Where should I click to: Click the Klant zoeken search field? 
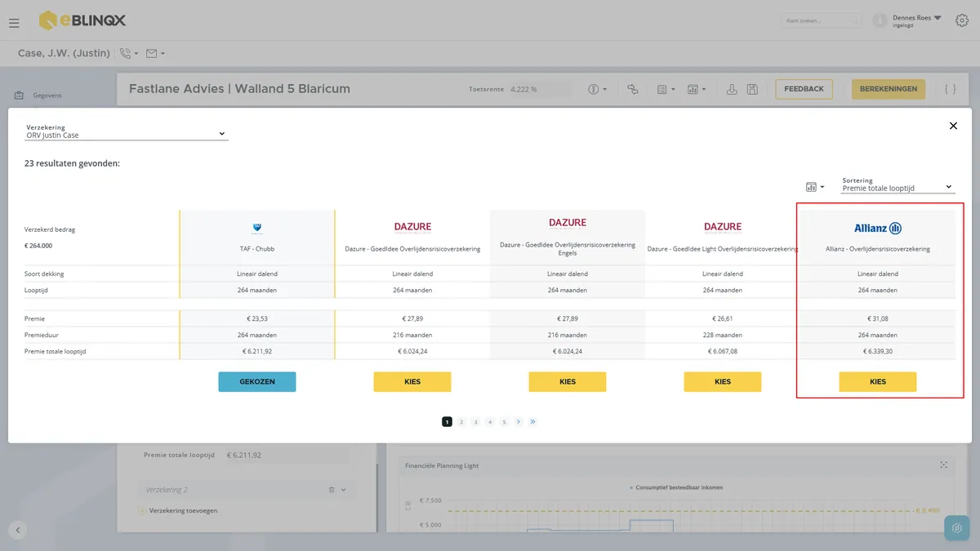[x=821, y=20]
